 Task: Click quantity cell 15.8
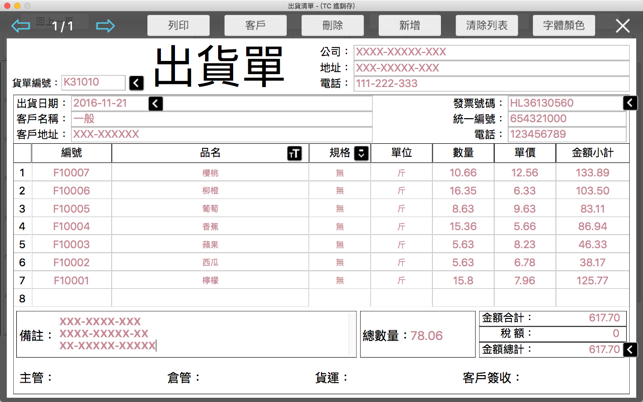[463, 281]
